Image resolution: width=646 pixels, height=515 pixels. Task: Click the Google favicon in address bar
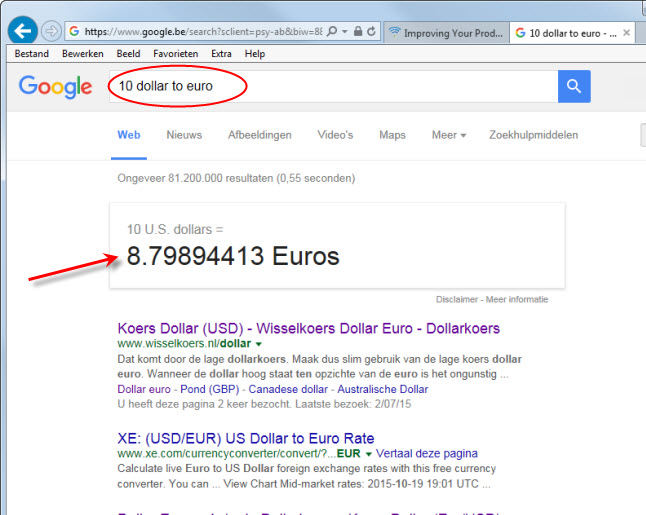tap(74, 31)
